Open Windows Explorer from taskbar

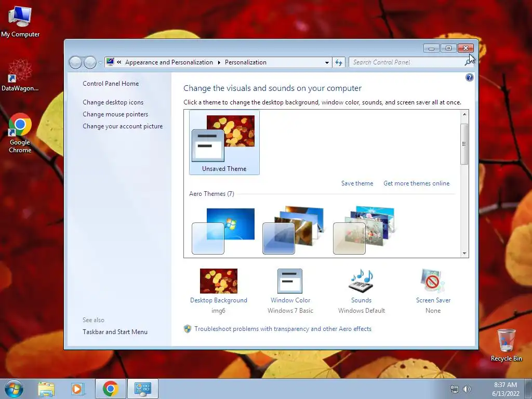pos(46,389)
